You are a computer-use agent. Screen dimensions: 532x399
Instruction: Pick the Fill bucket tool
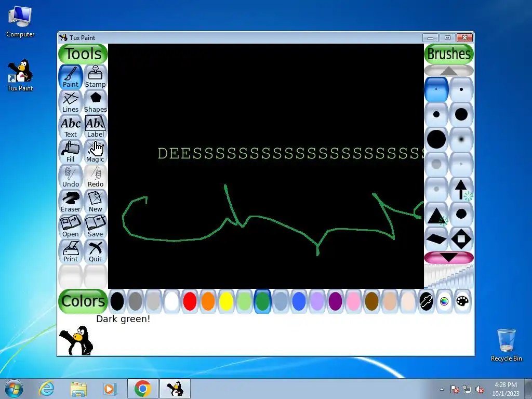(x=71, y=151)
